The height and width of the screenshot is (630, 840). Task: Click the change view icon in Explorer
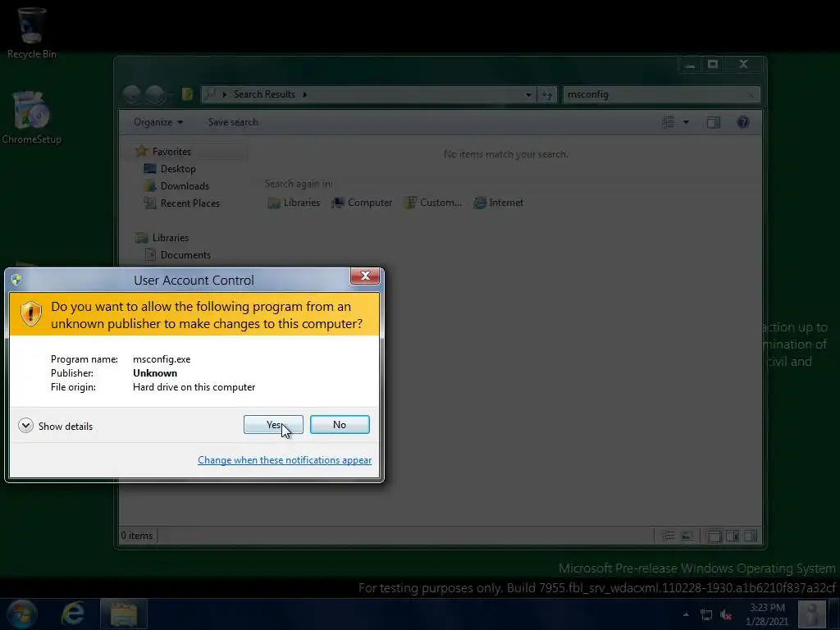[668, 122]
